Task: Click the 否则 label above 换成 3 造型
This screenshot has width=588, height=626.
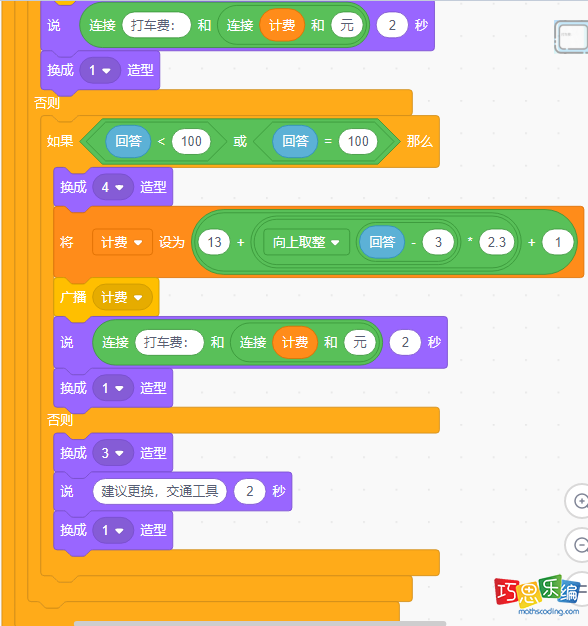Action: coord(60,420)
